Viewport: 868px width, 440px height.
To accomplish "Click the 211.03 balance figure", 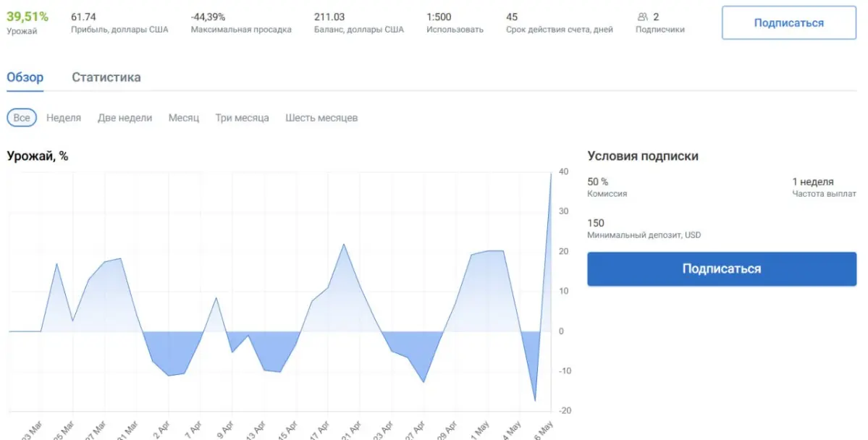I will click(x=329, y=17).
